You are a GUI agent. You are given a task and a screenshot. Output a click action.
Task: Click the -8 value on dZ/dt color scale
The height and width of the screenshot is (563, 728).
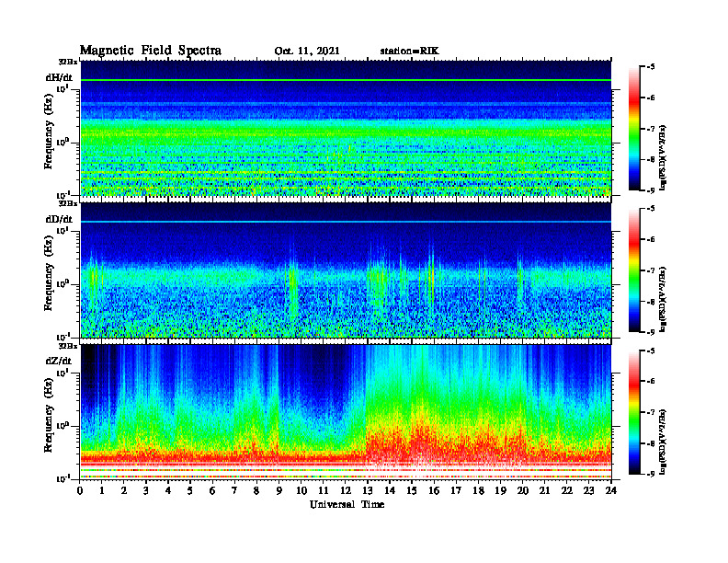pos(650,443)
